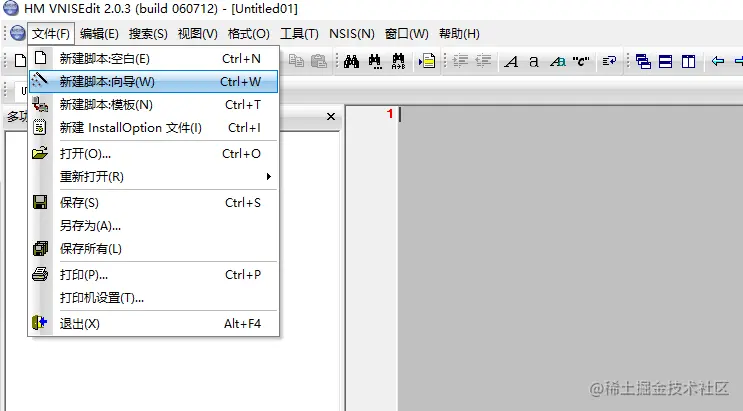This screenshot has height=411, width=743.
Task: Expand the 重新打开(R) submenu
Action: pos(154,177)
